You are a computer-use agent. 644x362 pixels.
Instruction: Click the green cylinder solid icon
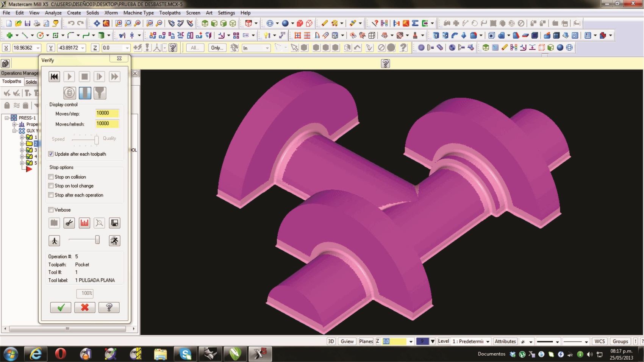(x=101, y=36)
